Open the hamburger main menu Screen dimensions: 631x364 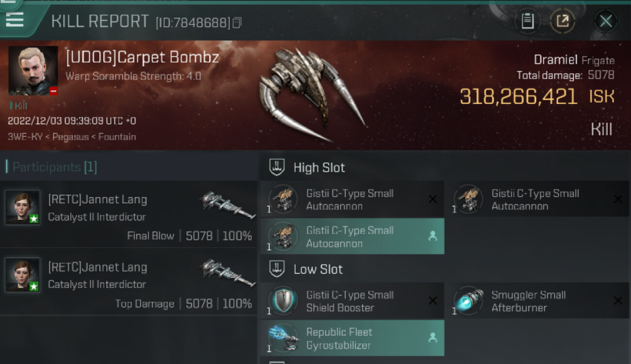tap(15, 20)
